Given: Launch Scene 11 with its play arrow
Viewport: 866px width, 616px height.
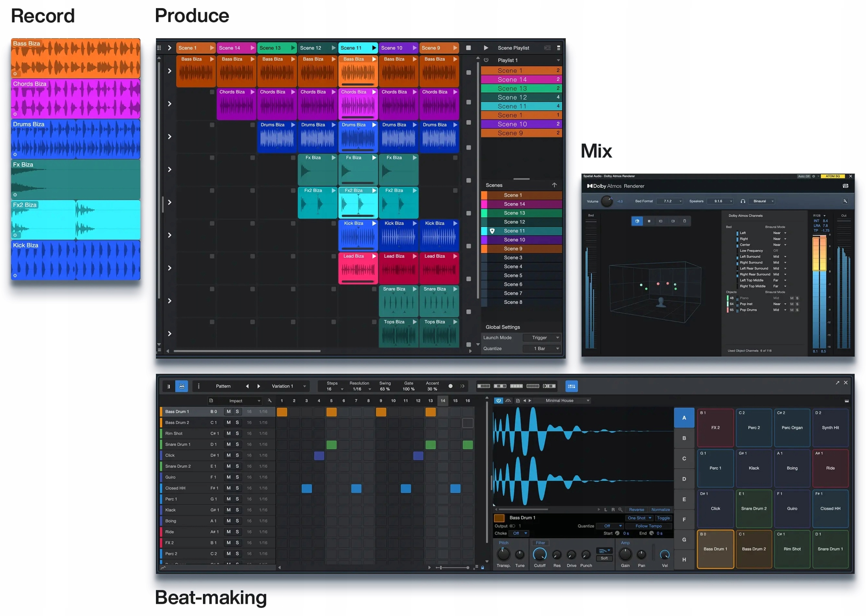Looking at the screenshot, I should (x=374, y=48).
